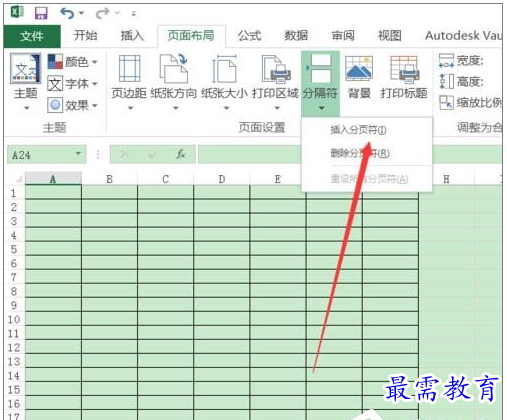Click cell A1 in the worksheet
This screenshot has width=507, height=420.
(53, 193)
